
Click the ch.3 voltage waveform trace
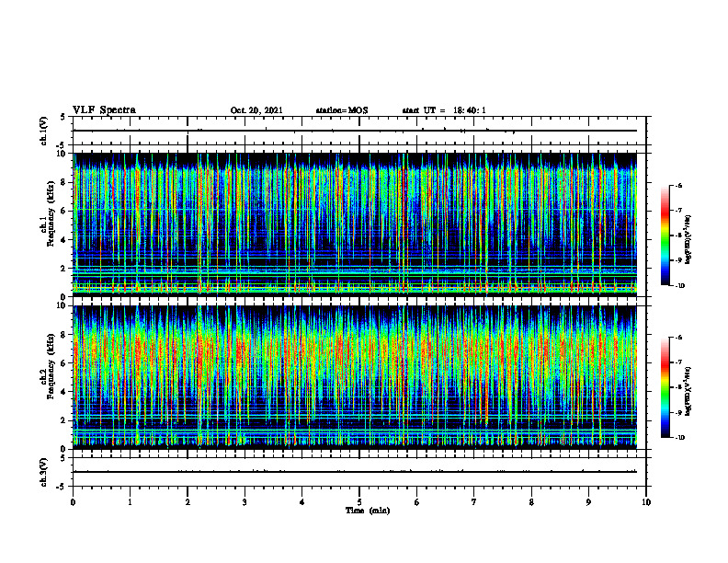pyautogui.click(x=355, y=472)
